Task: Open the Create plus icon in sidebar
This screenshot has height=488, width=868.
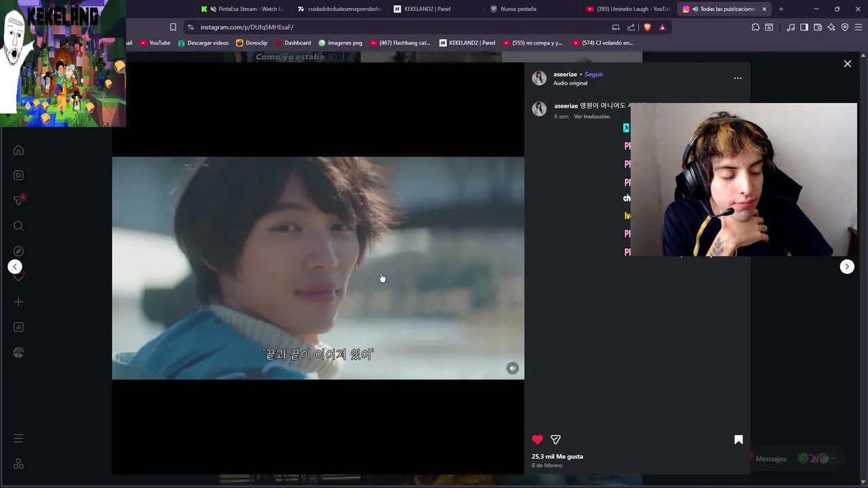Action: [x=18, y=302]
